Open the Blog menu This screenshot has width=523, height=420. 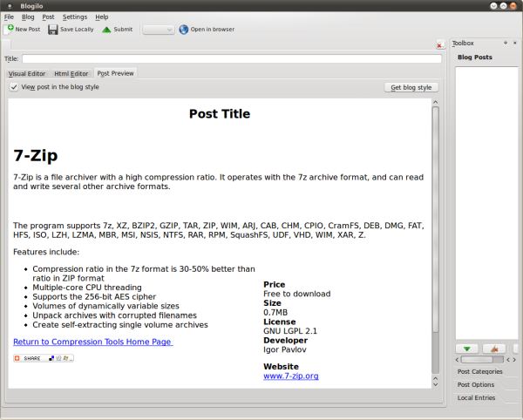coord(28,17)
